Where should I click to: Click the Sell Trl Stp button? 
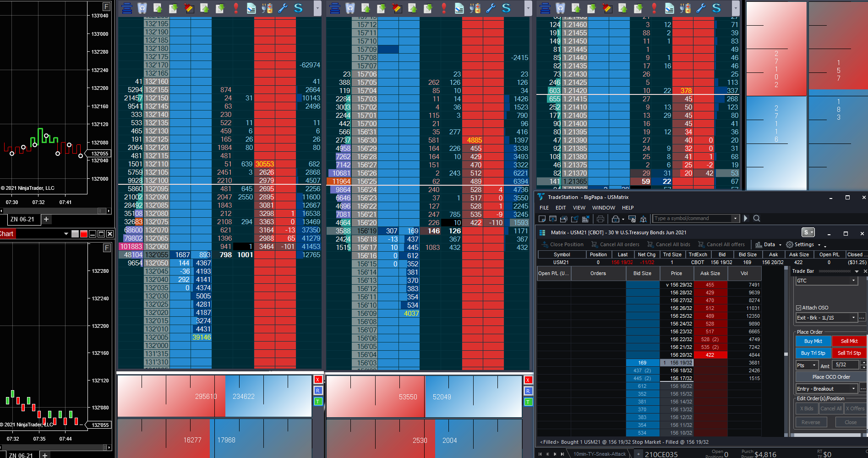[x=849, y=353]
